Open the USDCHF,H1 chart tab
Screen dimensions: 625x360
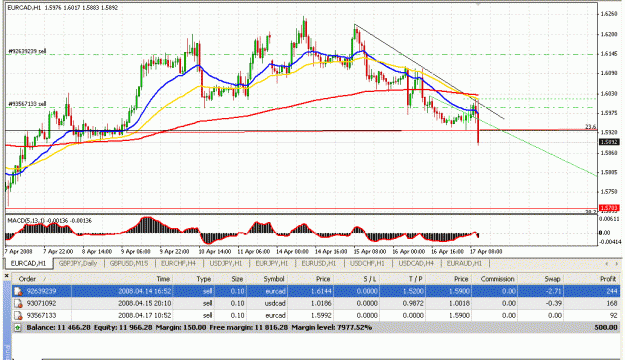point(367,264)
